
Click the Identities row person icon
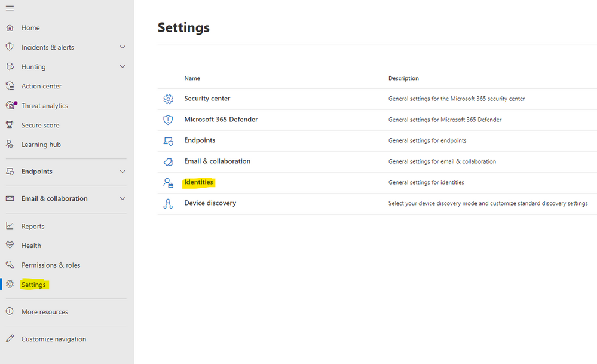click(168, 183)
